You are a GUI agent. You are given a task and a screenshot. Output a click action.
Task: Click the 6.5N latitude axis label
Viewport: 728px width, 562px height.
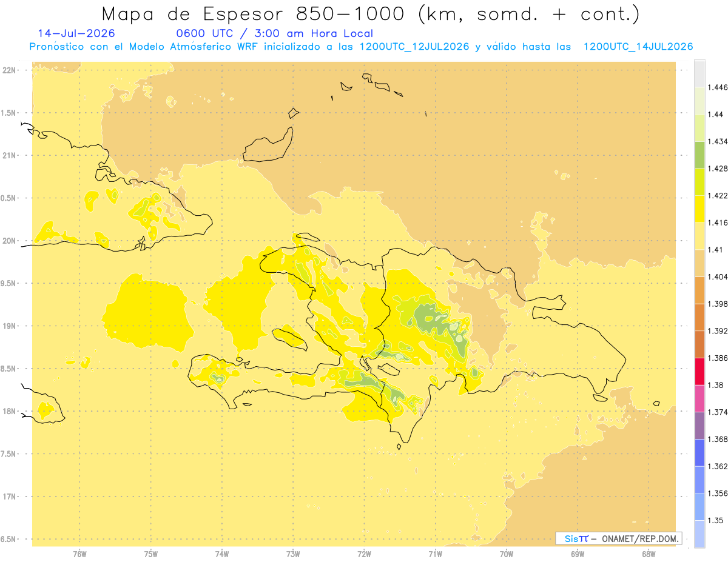pos(8,540)
